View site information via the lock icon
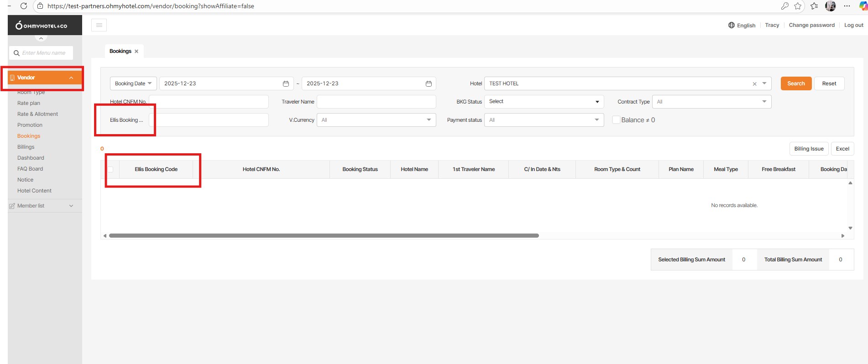This screenshot has width=868, height=364. (40, 6)
